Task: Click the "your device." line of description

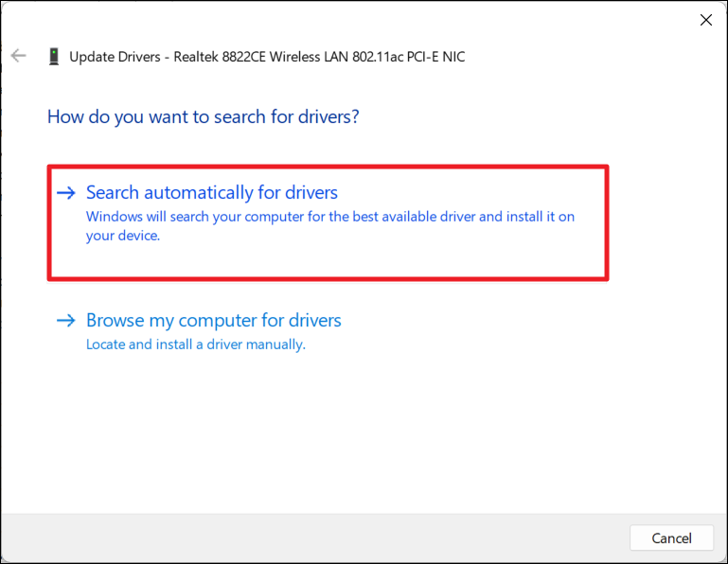Action: 123,237
